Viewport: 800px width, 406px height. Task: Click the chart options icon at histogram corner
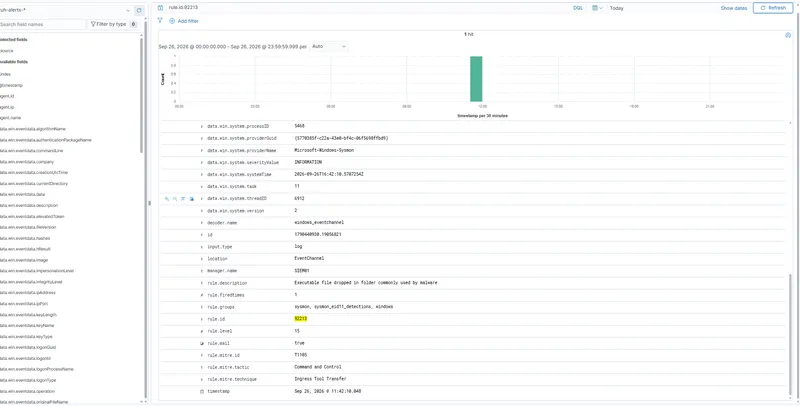(x=788, y=35)
